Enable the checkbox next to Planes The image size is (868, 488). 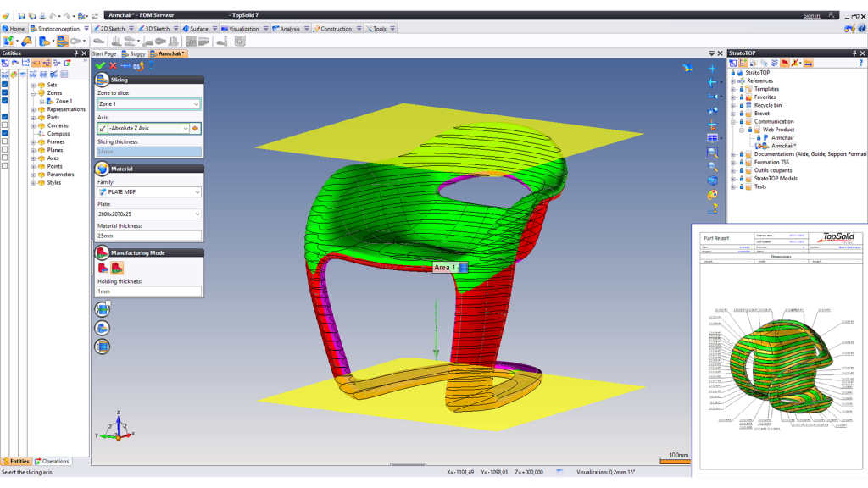point(5,149)
